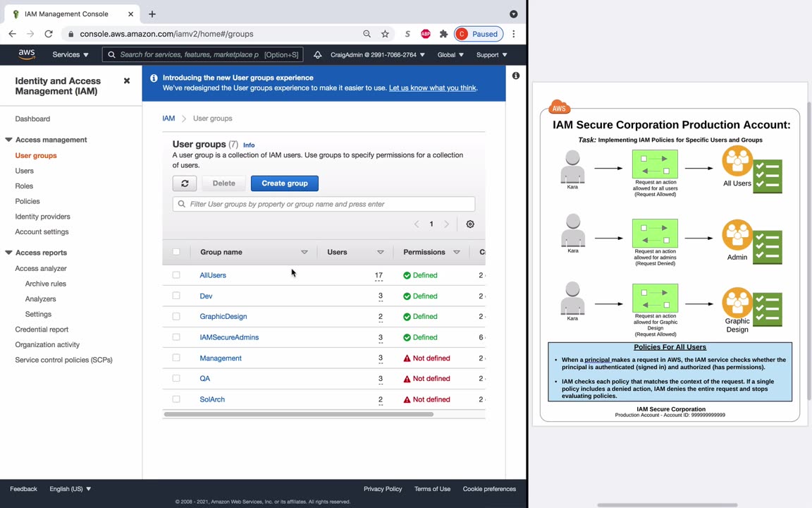Open the Global region dropdown
The image size is (812, 508).
click(450, 54)
